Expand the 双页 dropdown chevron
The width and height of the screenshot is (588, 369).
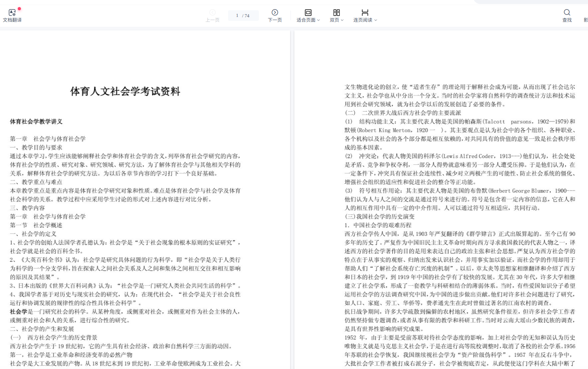pos(342,20)
